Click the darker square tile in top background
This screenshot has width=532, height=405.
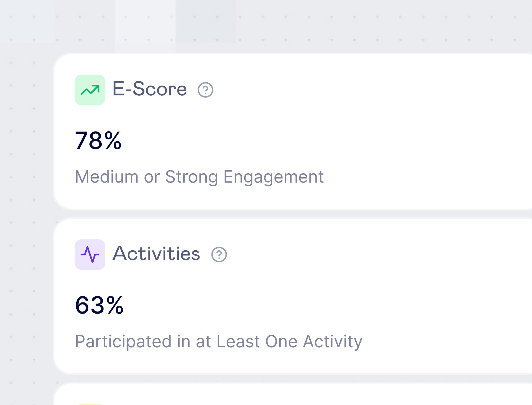pos(206,21)
